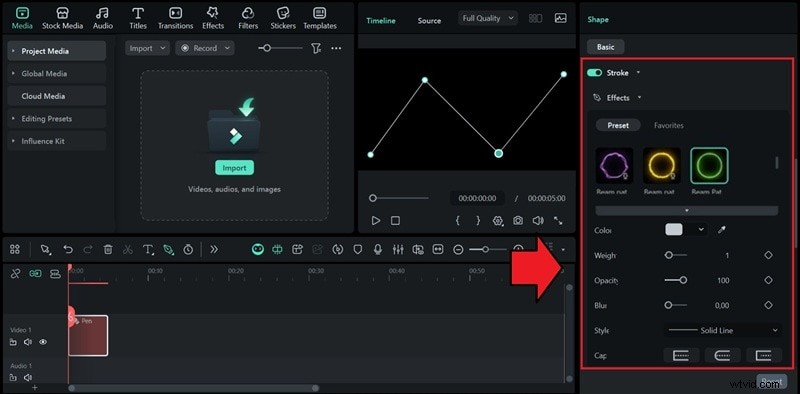
Task: Delete the selected clip with trash icon
Action: pos(108,249)
